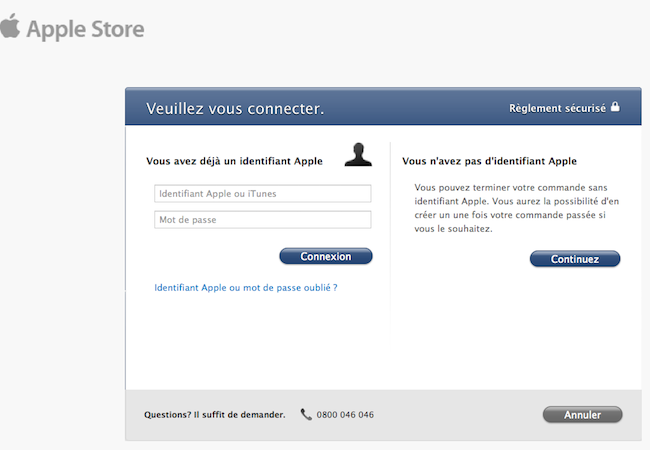This screenshot has width=650, height=450.
Task: Click the paragraph about ordering without an Apple ID
Action: click(517, 208)
